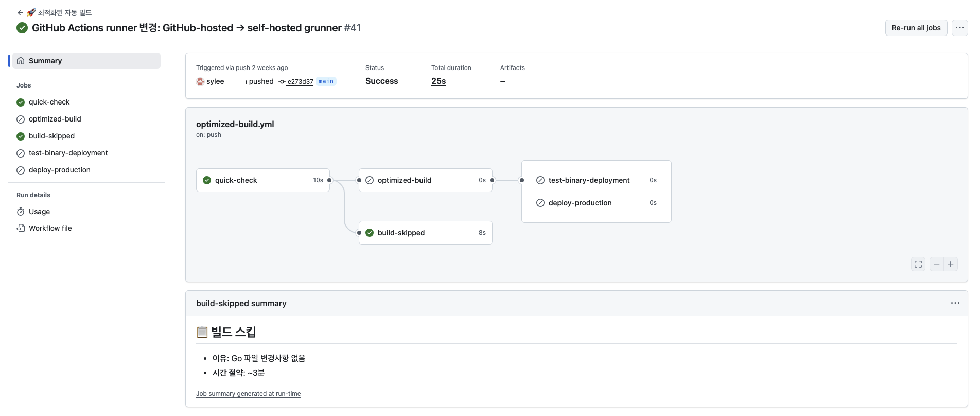Click the graph optimized-build skipped icon
Screen dimensions: 980x416
pos(370,180)
